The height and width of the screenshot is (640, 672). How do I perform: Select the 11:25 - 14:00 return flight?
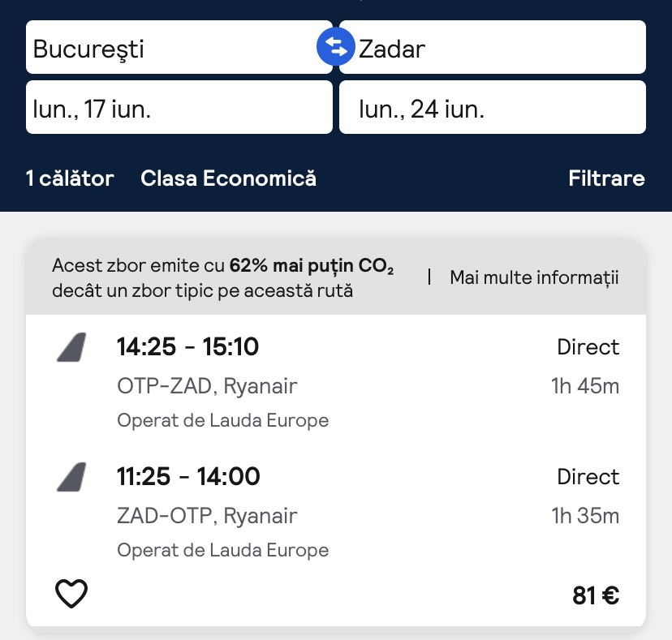[188, 476]
